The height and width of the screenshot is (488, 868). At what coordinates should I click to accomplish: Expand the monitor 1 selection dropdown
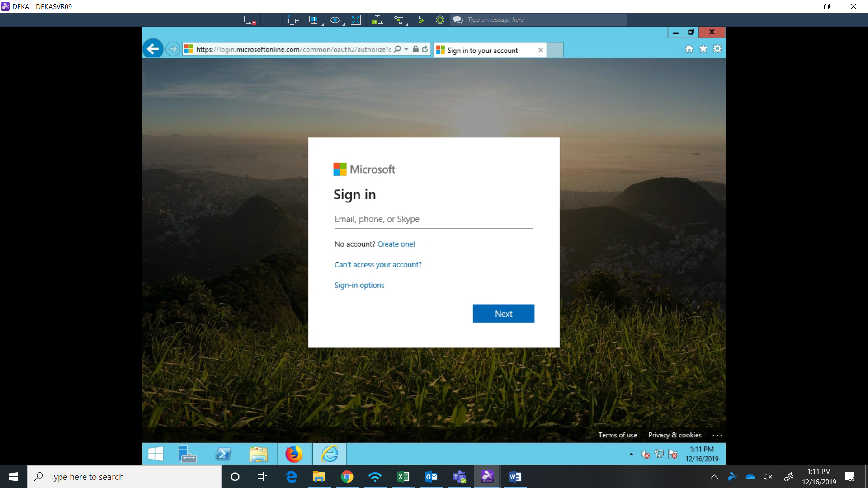point(323,24)
